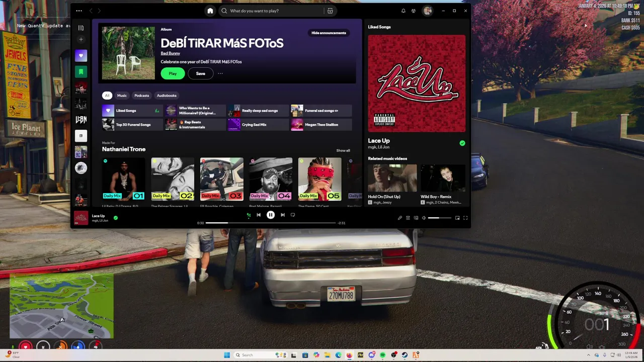Open the U:BN playlist in sidebar
Viewport: 644px width, 362px height.
coord(81,120)
